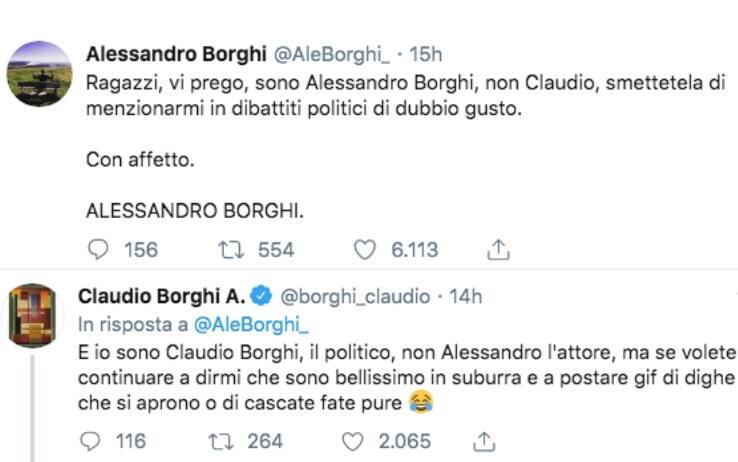738x462 pixels.
Task: Open Alessandro Borghi's profile picture
Action: coord(39,73)
